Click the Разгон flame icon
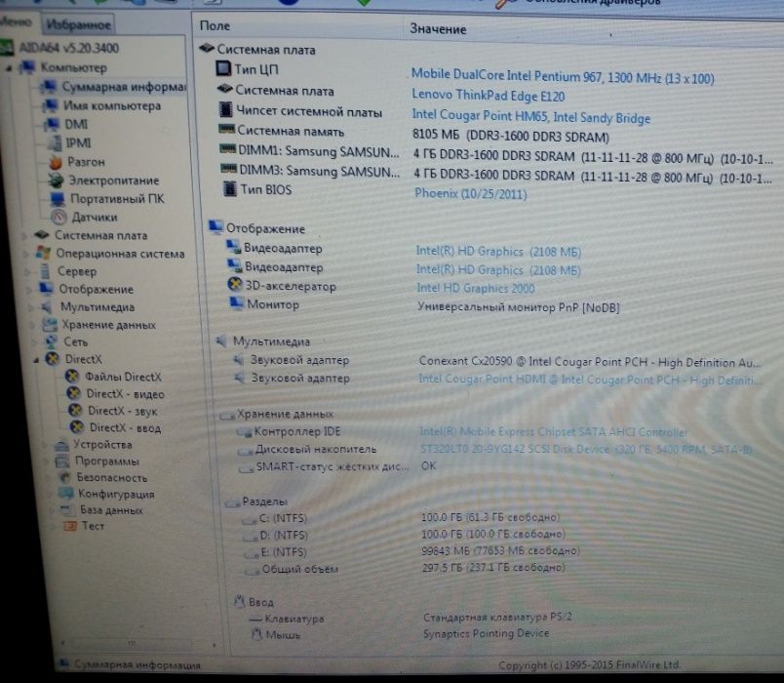Screen dimensions: 784x683 coord(56,162)
